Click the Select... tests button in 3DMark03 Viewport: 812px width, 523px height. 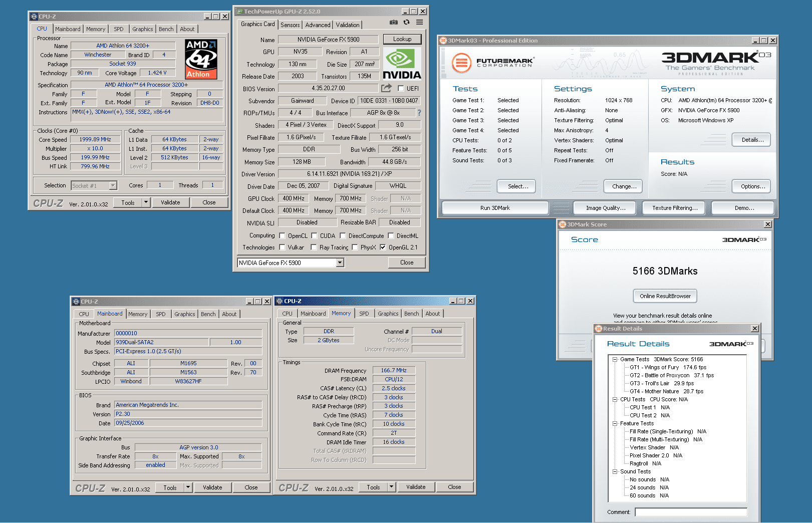click(516, 186)
